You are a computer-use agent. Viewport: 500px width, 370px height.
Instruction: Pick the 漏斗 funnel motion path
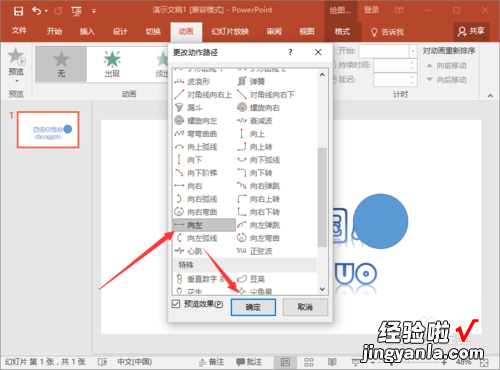(x=188, y=108)
